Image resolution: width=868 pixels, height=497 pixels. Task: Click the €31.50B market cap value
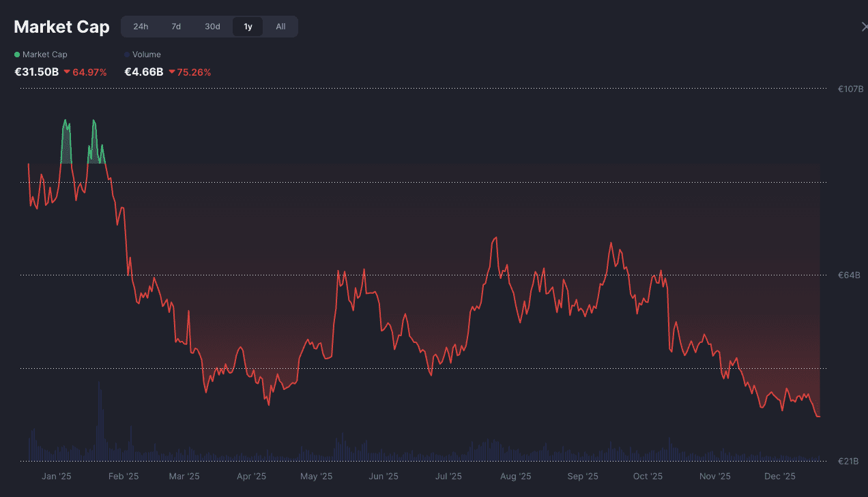(x=37, y=72)
